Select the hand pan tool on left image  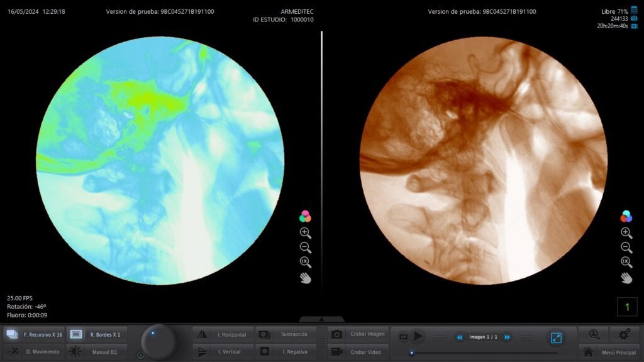[x=305, y=277]
